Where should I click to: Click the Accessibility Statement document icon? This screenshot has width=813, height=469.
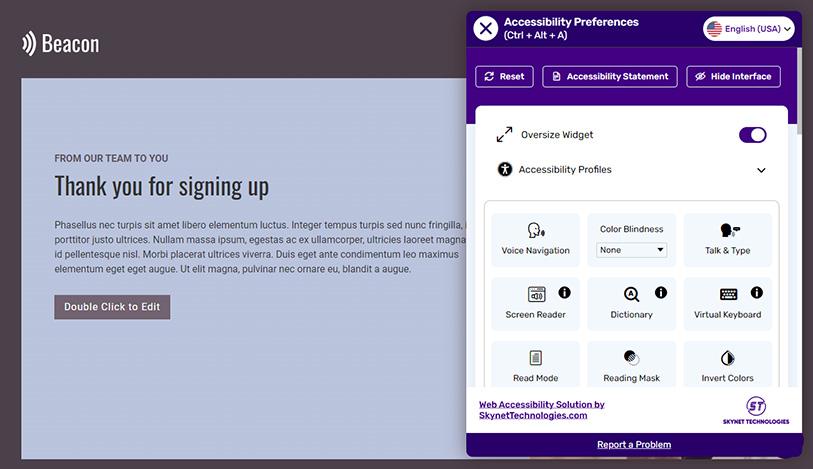pos(556,77)
